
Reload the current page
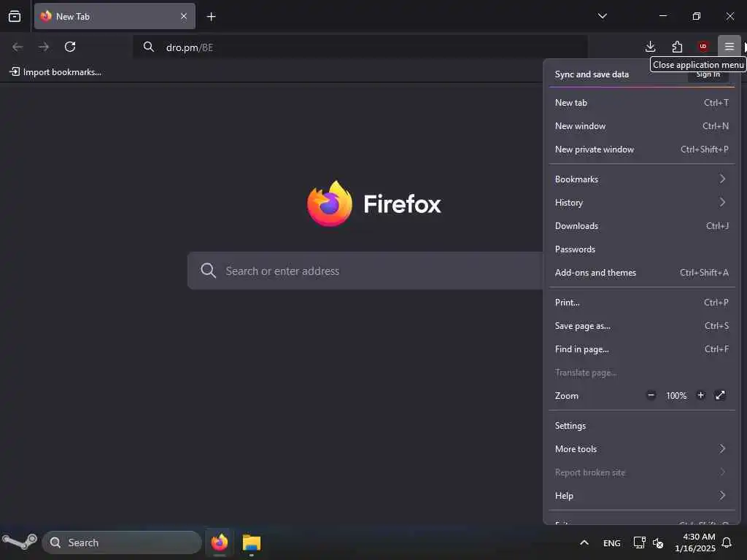pyautogui.click(x=70, y=47)
